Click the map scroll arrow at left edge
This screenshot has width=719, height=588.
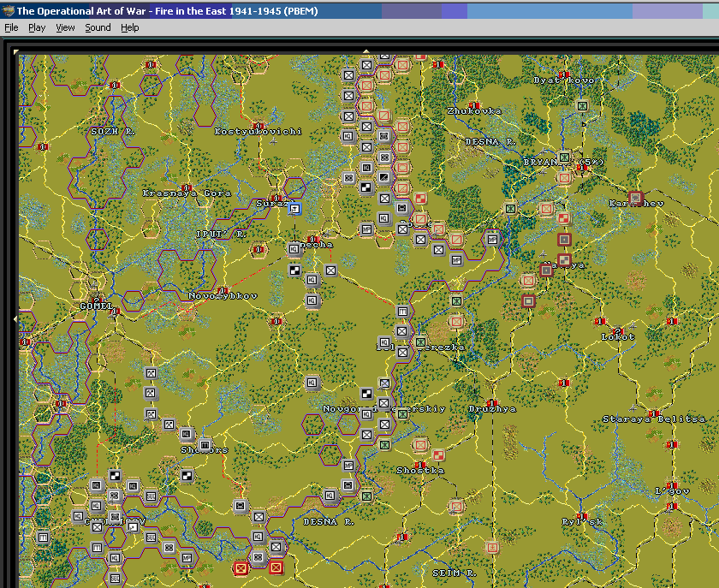16,318
